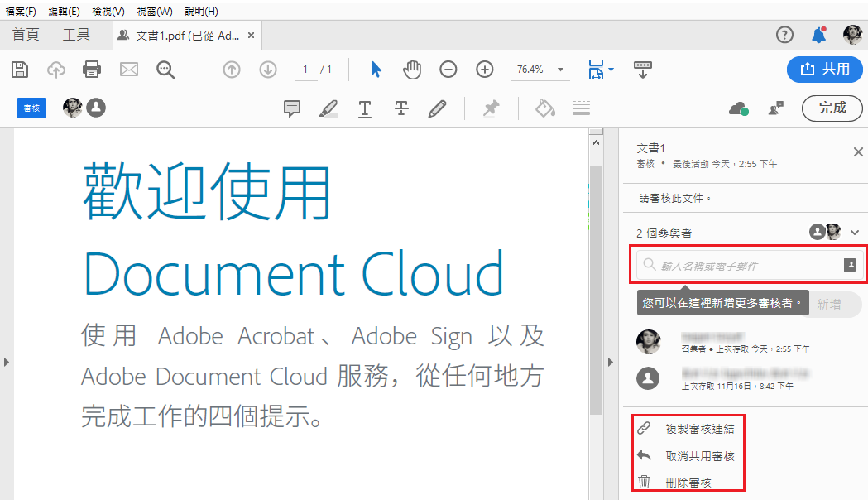Click 刪除審核 option
Viewport: 868px width, 500px height.
pyautogui.click(x=688, y=483)
